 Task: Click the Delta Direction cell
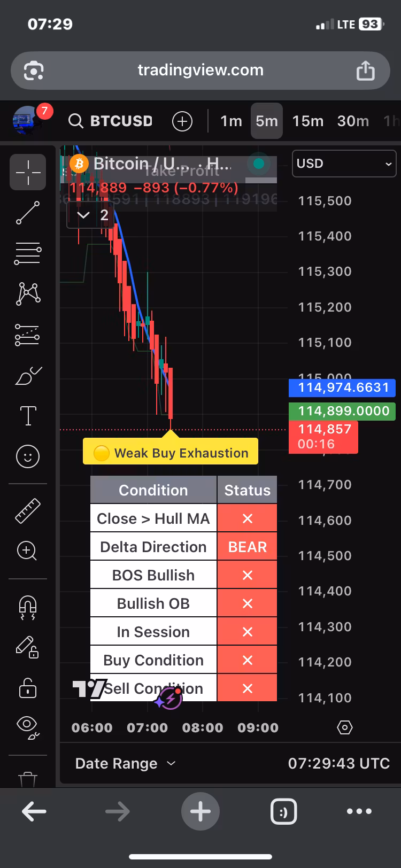(153, 547)
